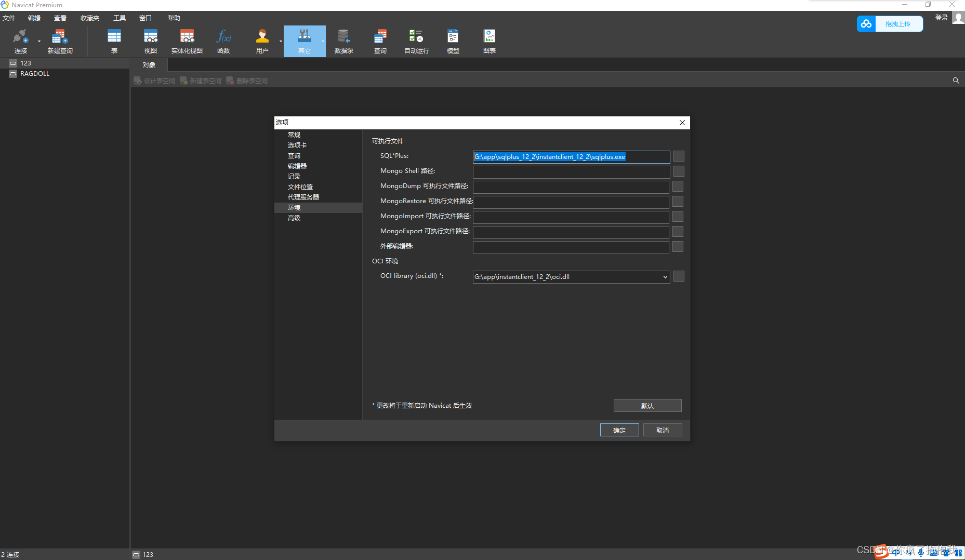The image size is (965, 560).
Task: Open the 编辑 menu
Action: pos(34,18)
